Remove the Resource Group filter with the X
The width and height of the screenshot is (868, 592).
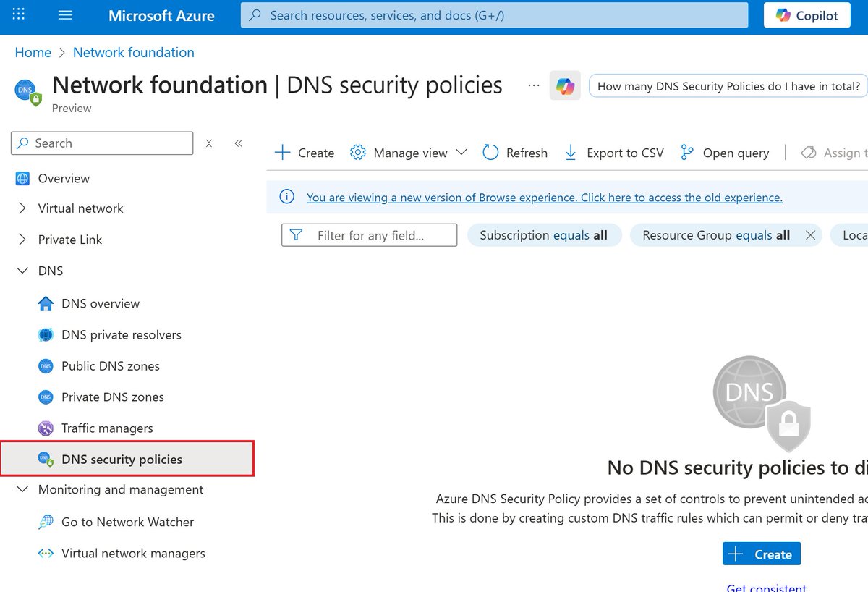810,234
